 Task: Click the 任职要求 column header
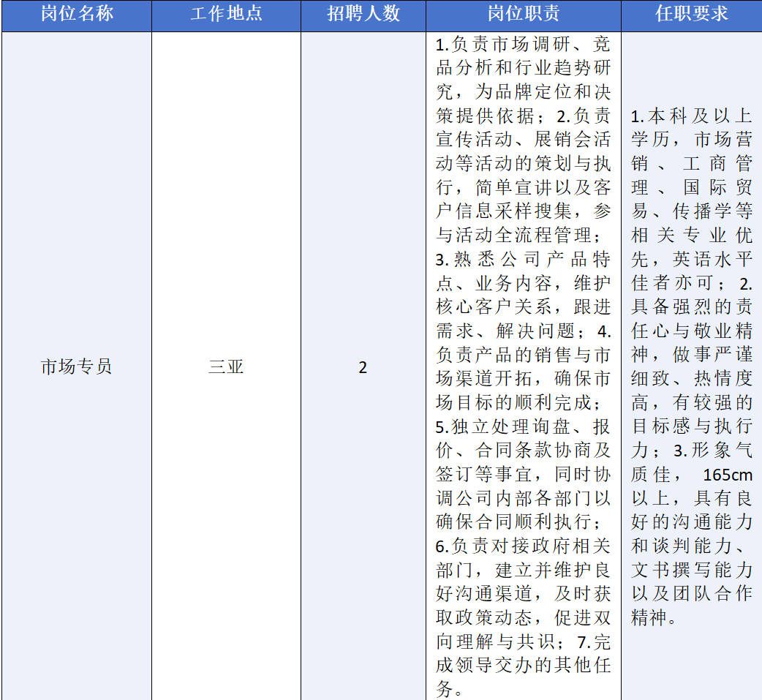(691, 15)
